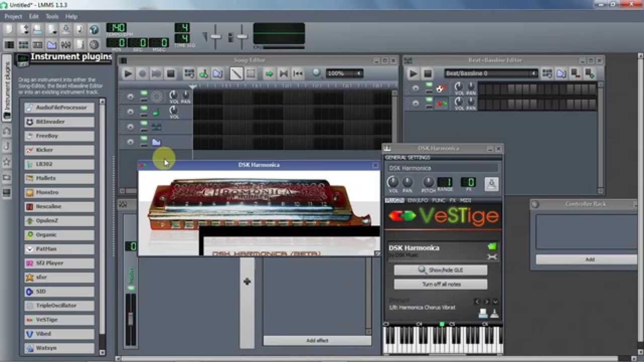Select draw mode in Song Editor
Image resolution: width=644 pixels, height=362 pixels.
[x=236, y=74]
